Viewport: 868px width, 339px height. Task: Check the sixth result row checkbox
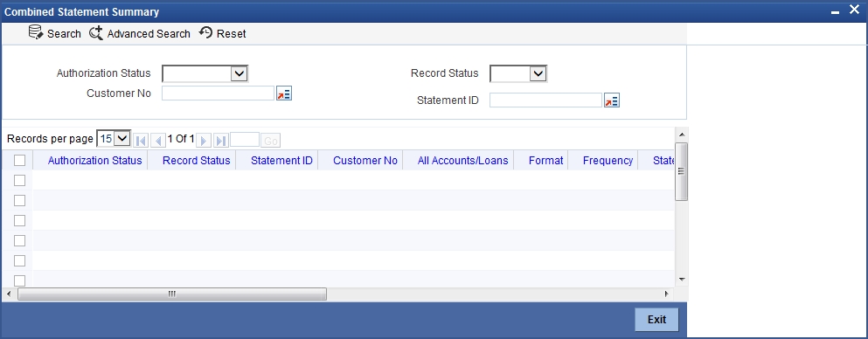(20, 280)
